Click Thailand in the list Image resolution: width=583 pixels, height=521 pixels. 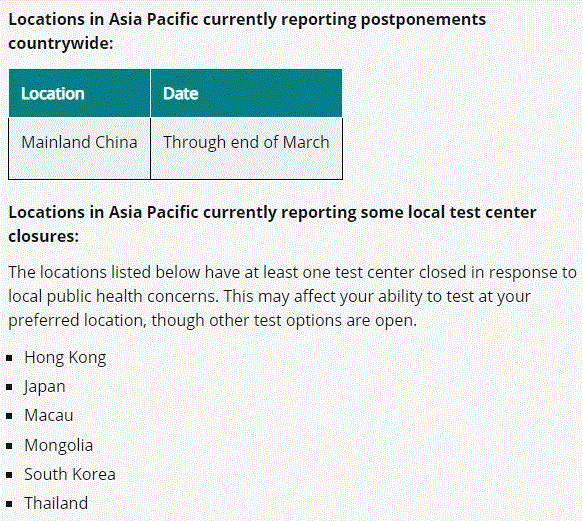click(56, 503)
